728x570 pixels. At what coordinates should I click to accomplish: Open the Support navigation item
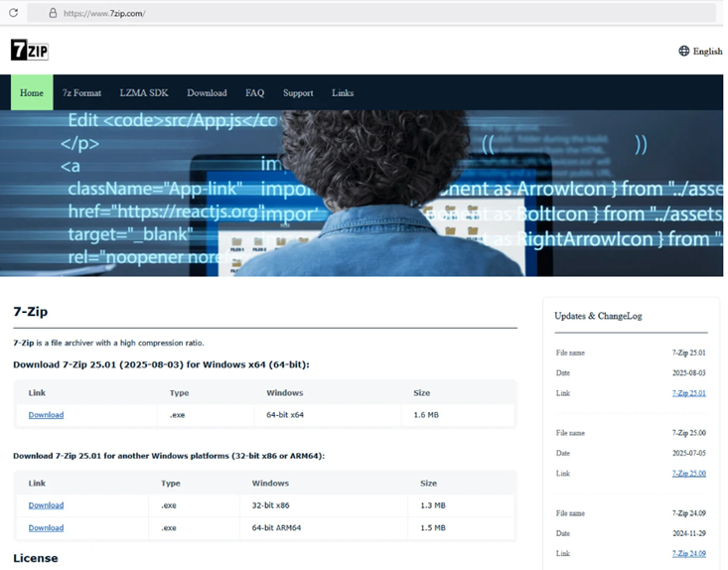point(298,92)
